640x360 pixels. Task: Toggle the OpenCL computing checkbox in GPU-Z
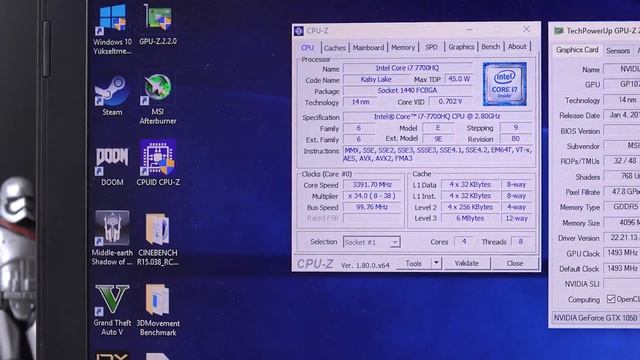tap(611, 299)
